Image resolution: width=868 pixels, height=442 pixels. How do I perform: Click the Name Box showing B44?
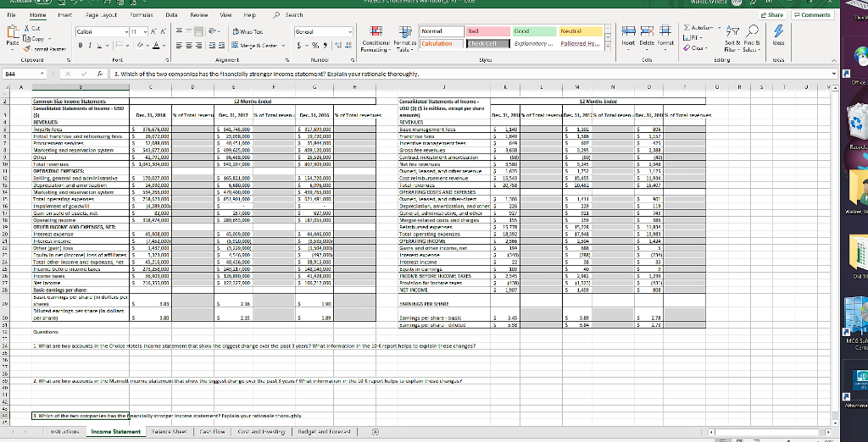[20, 74]
